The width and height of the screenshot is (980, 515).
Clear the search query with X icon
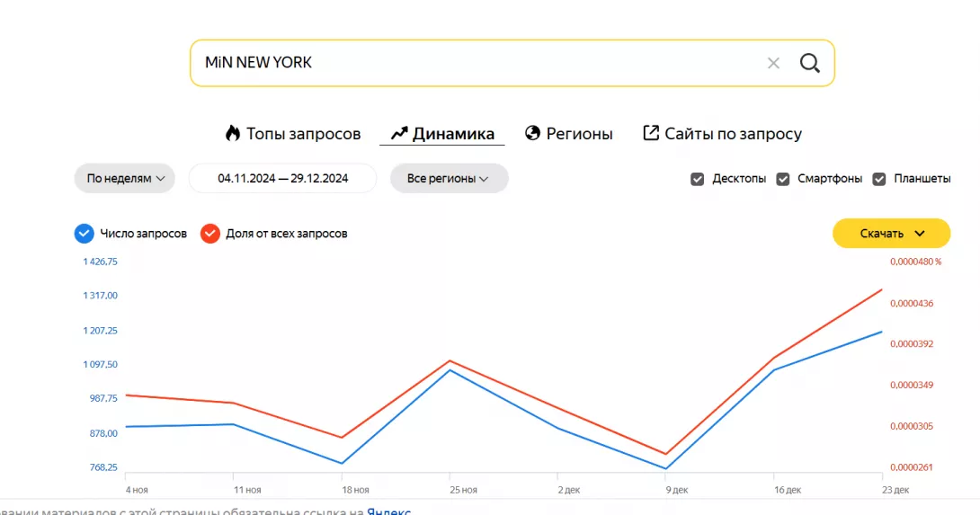point(774,63)
